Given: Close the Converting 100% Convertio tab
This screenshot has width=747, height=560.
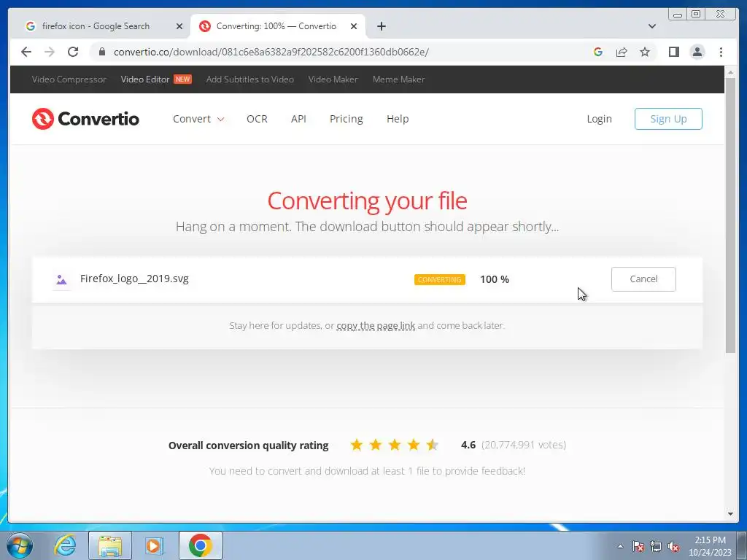Looking at the screenshot, I should pyautogui.click(x=354, y=26).
